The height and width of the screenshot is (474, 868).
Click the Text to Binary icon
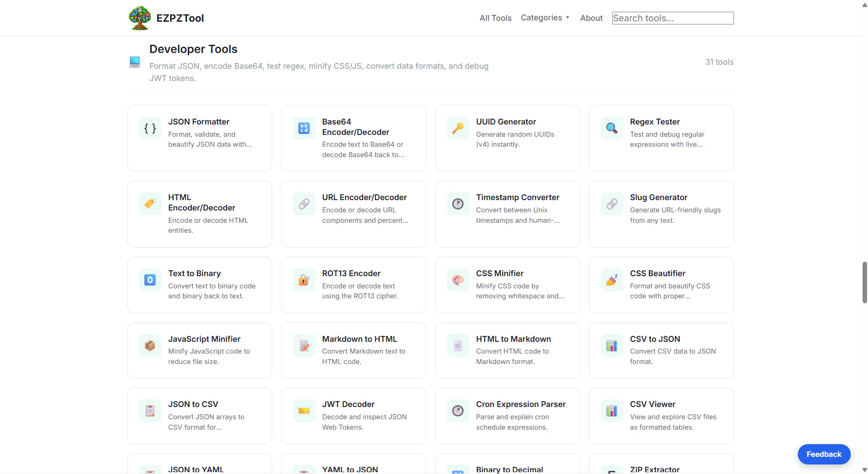150,280
